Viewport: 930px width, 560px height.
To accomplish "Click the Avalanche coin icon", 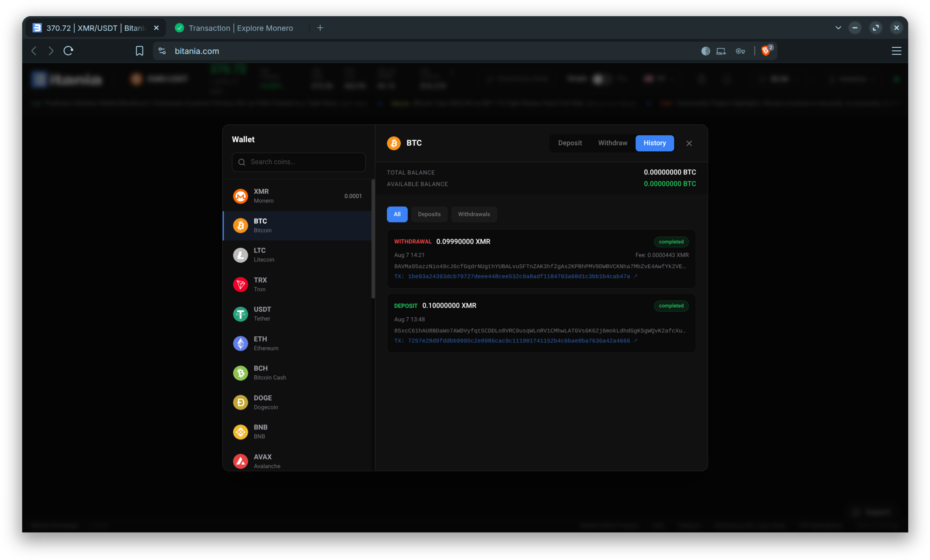I will [x=240, y=461].
